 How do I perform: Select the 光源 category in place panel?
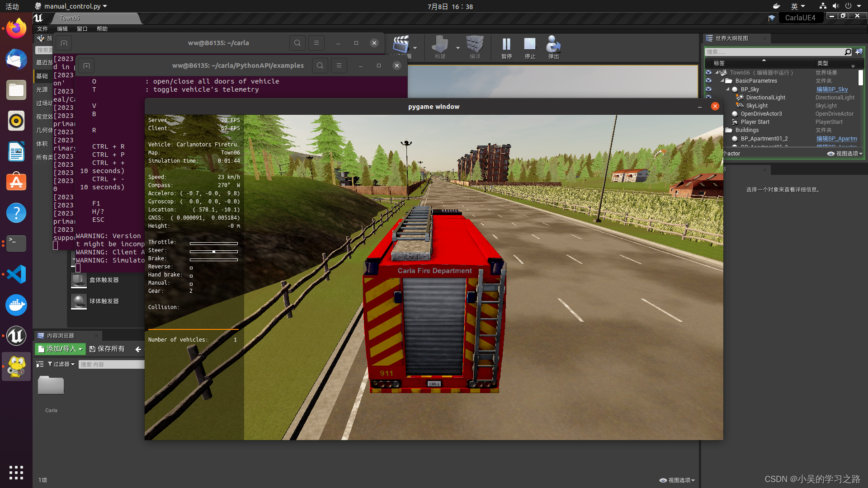tap(42, 90)
